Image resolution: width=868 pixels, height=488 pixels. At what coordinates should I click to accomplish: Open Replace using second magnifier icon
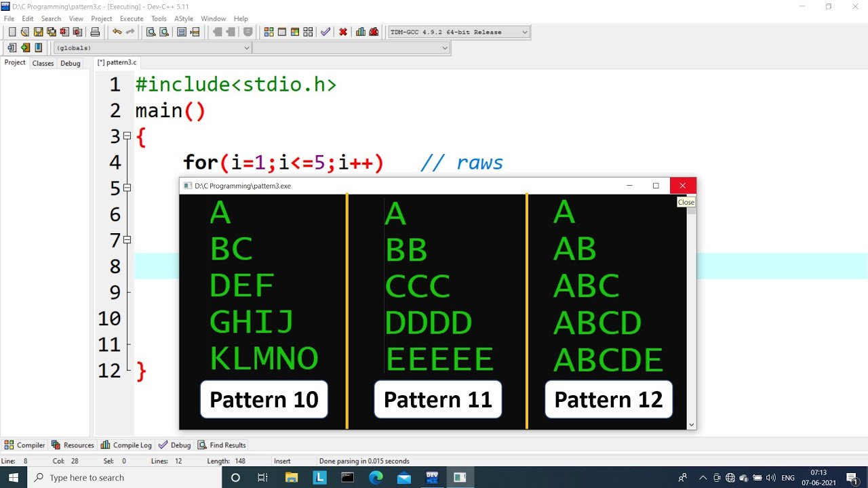(x=164, y=32)
